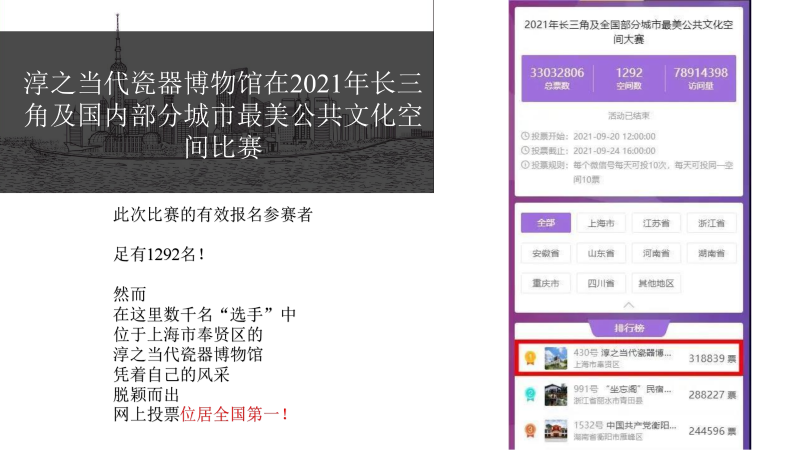
Task: Open thumbnail of "坐忘阁" 民宿 entry
Action: [x=557, y=396]
